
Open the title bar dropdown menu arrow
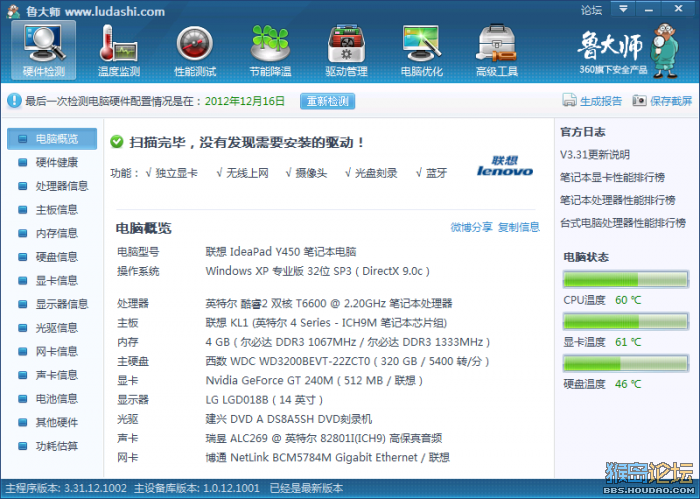[623, 9]
